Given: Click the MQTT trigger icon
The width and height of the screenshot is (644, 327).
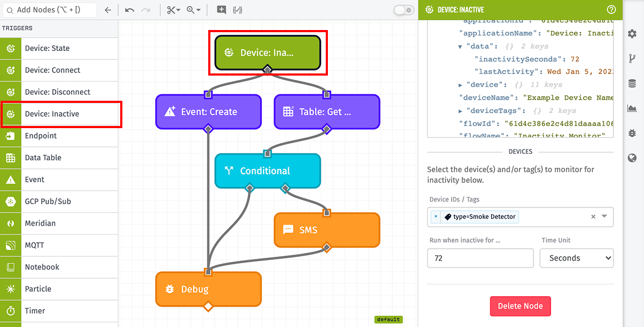Looking at the screenshot, I should click(x=11, y=246).
